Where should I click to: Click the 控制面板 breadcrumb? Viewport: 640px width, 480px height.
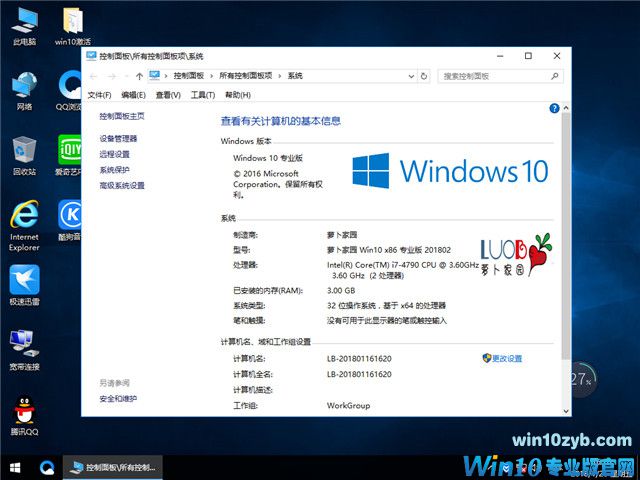click(x=189, y=76)
